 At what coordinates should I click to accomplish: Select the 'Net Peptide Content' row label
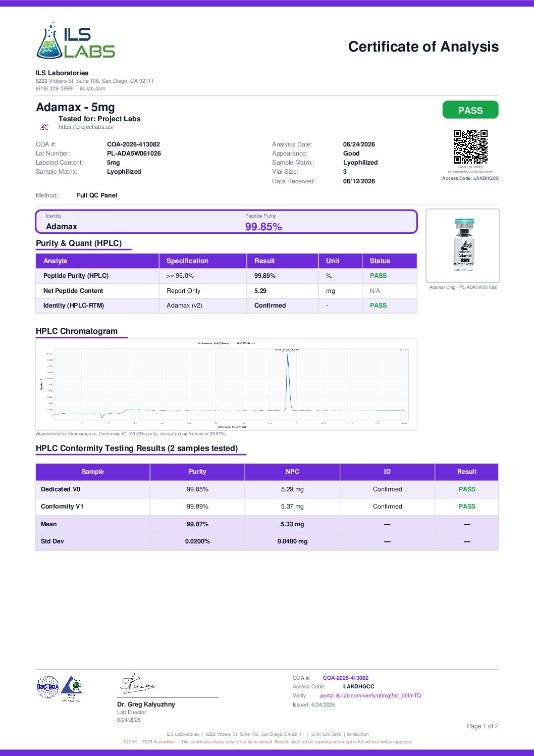coord(73,291)
